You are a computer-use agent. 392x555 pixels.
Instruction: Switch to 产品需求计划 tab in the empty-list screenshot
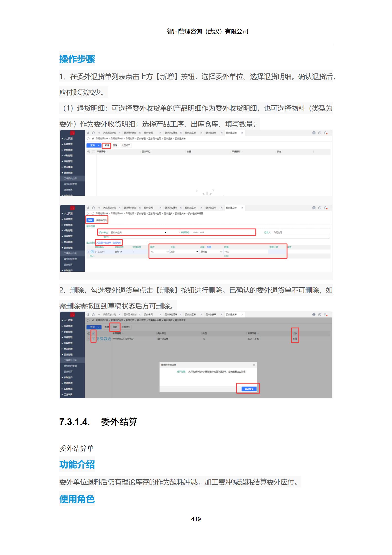tap(109, 133)
